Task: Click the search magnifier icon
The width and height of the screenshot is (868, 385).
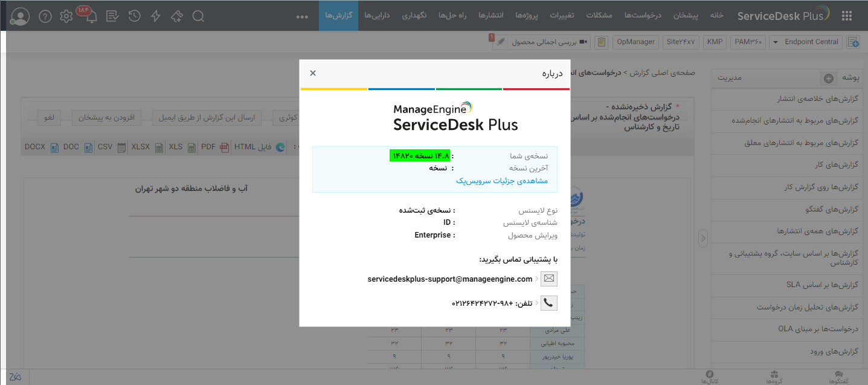Action: 198,16
